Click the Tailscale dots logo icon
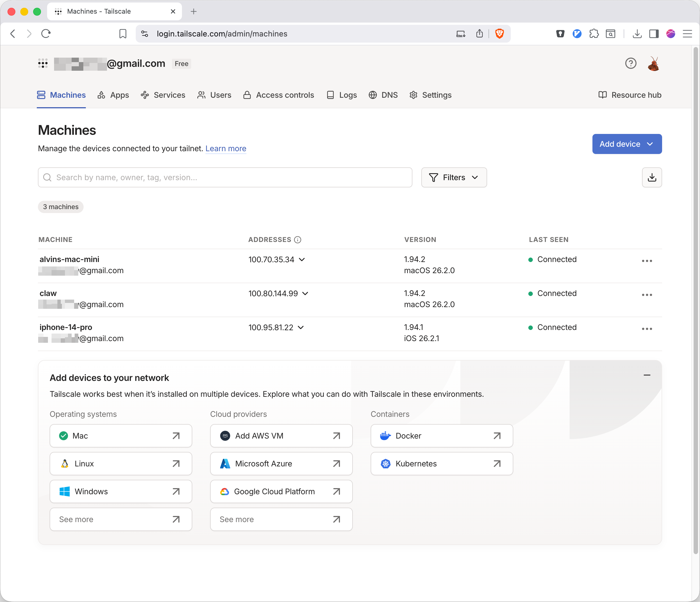 pos(43,63)
